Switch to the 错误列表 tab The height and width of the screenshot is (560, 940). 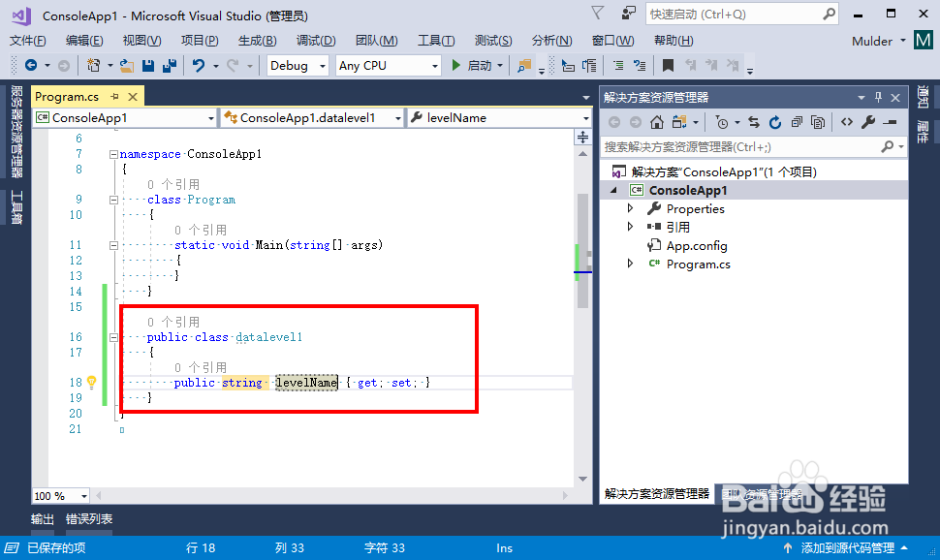click(89, 519)
